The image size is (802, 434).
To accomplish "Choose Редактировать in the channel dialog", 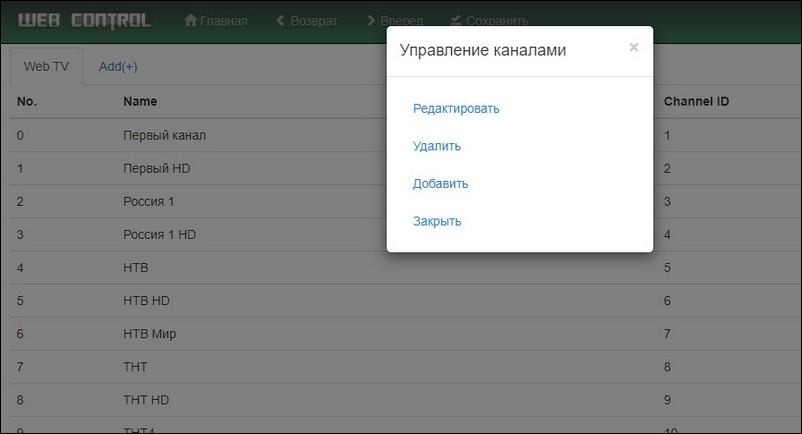I will 456,108.
